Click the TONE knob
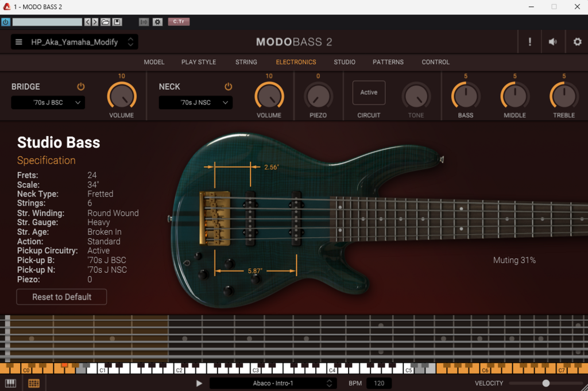The image size is (588, 391). [416, 96]
